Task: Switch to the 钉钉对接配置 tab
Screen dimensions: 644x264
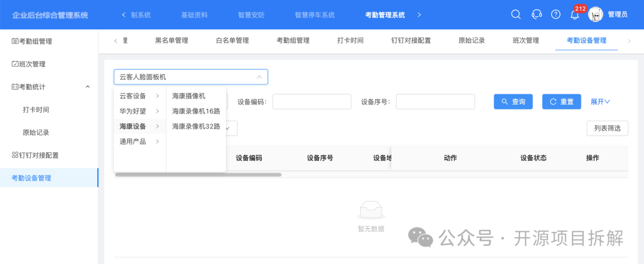Action: [x=411, y=41]
